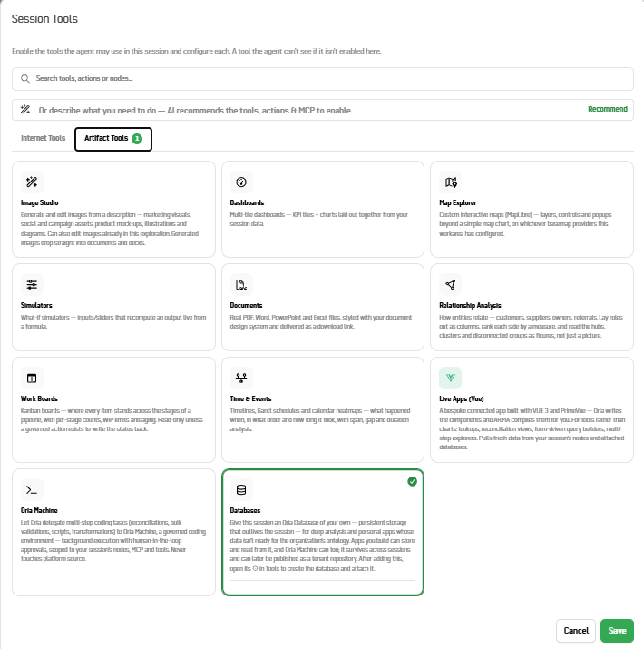Screen dimensions: 644x649
Task: Click the Recommend link
Action: click(608, 109)
